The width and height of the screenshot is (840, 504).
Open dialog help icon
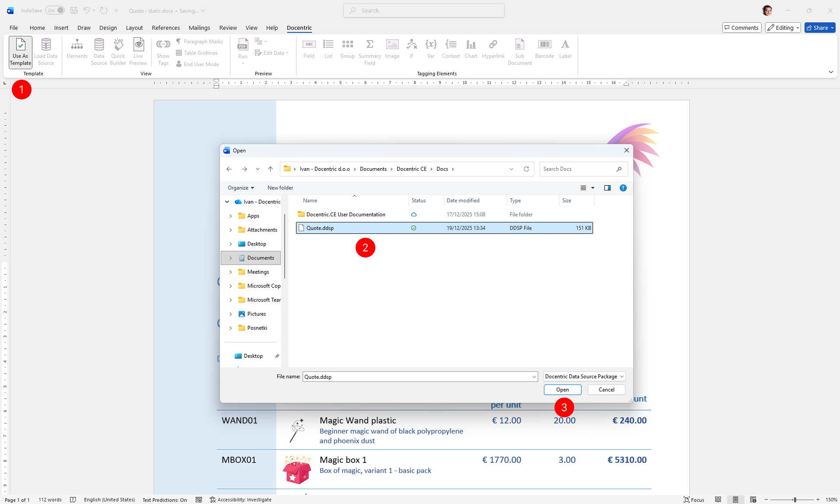point(623,188)
